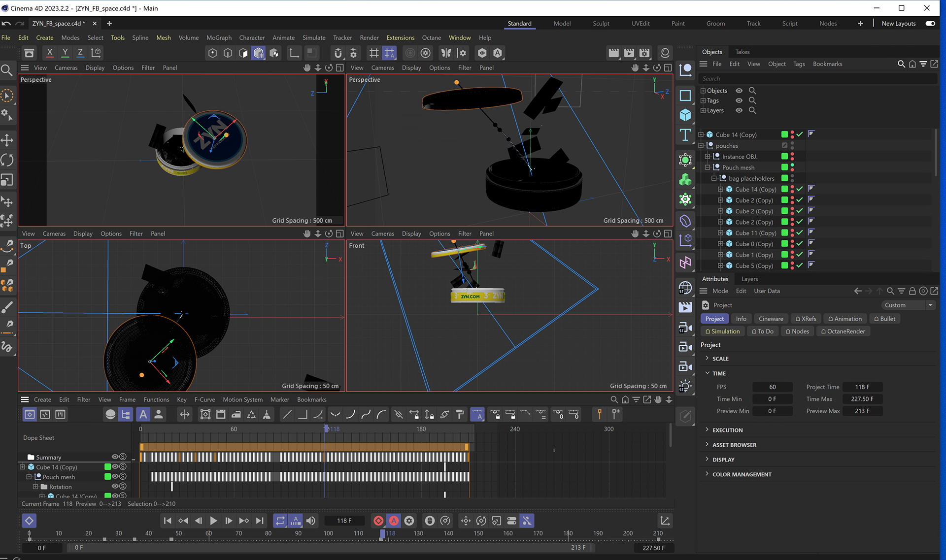This screenshot has width=946, height=560.
Task: Click the Animation project tab button
Action: pos(845,319)
